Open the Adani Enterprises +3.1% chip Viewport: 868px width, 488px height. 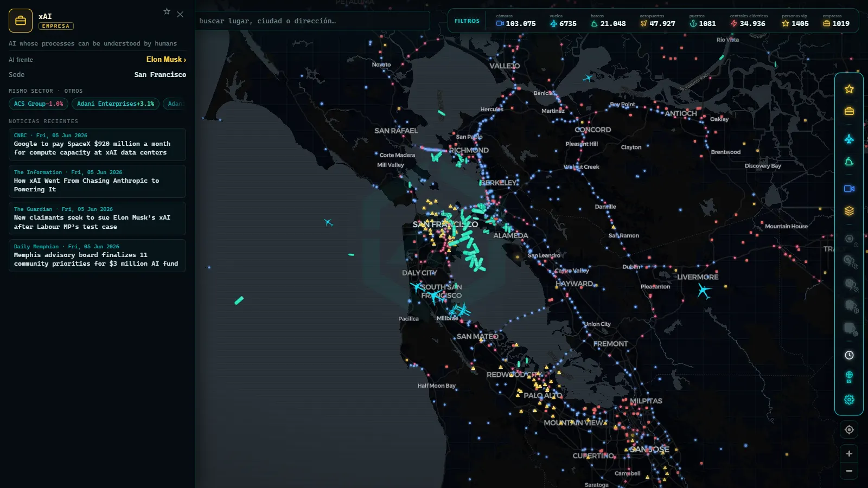tap(116, 104)
